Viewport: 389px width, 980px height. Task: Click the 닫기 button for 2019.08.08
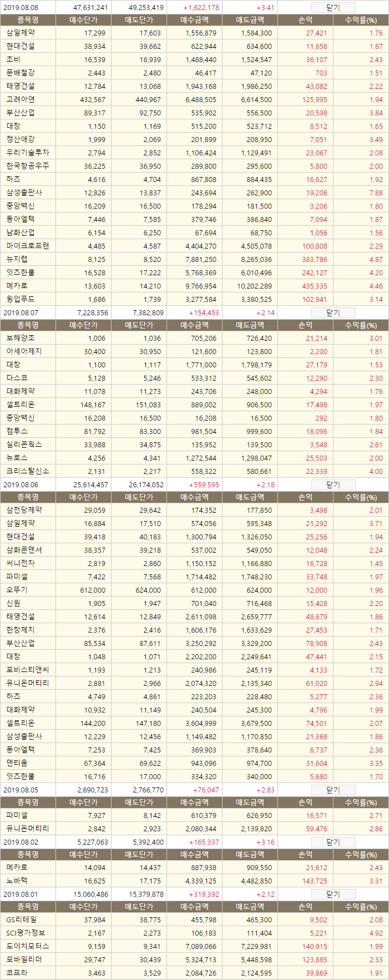click(333, 8)
